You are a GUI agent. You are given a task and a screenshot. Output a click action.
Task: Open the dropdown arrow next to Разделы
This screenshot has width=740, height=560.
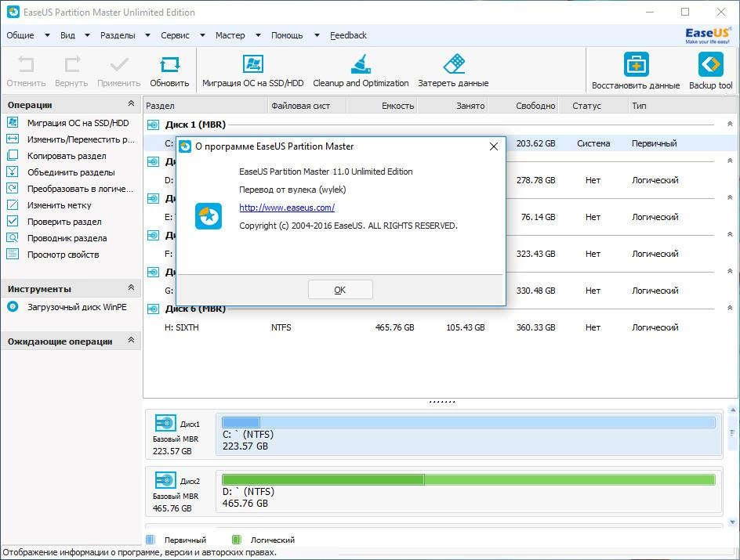(x=147, y=35)
